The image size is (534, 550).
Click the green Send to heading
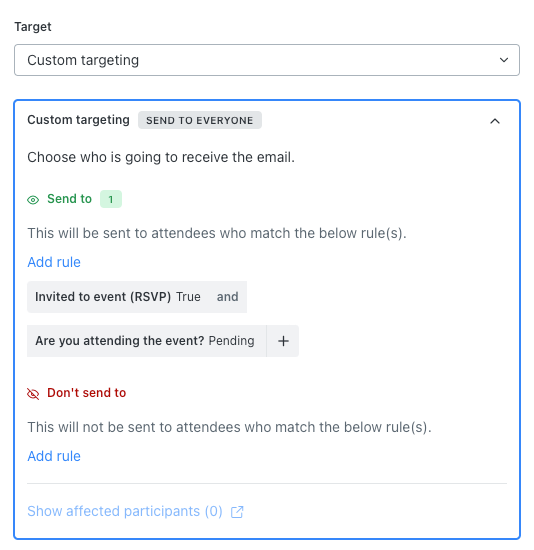[69, 199]
